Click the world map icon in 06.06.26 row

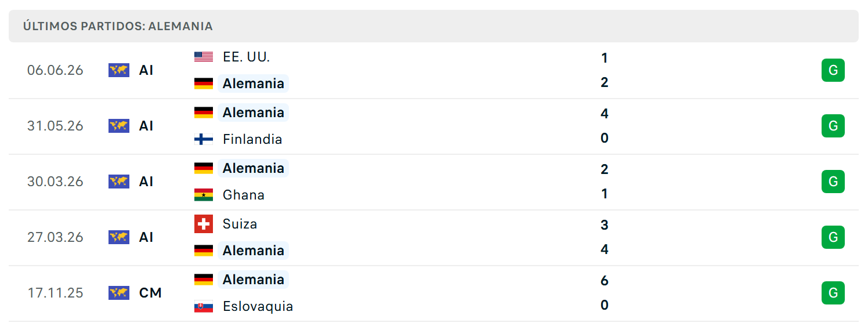119,70
